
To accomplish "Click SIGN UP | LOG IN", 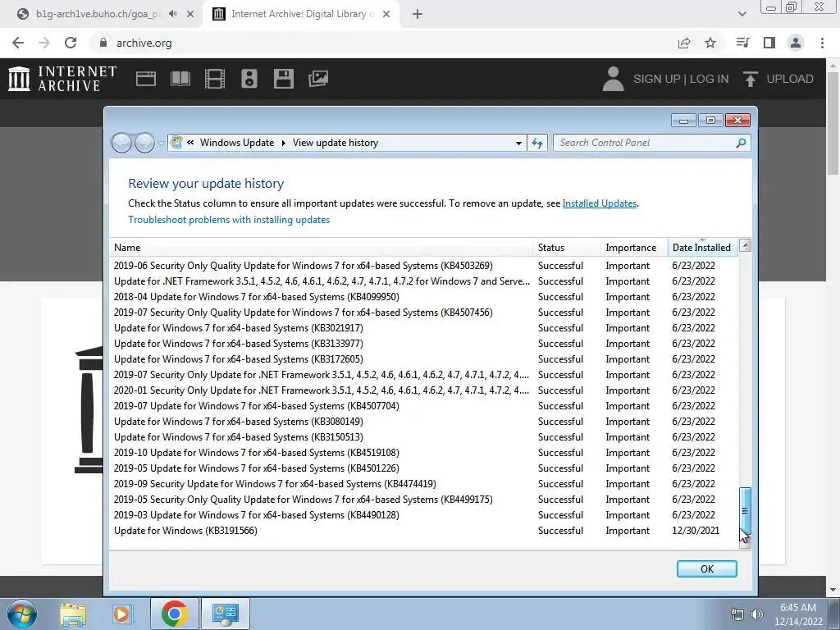I will click(x=681, y=79).
